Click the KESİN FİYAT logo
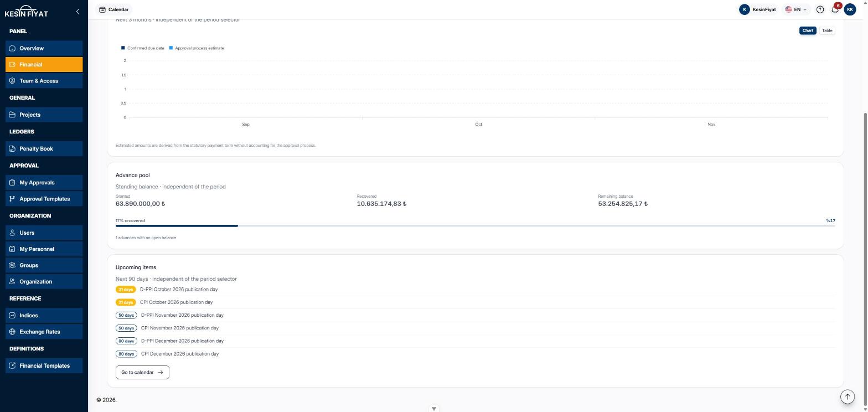 [27, 12]
